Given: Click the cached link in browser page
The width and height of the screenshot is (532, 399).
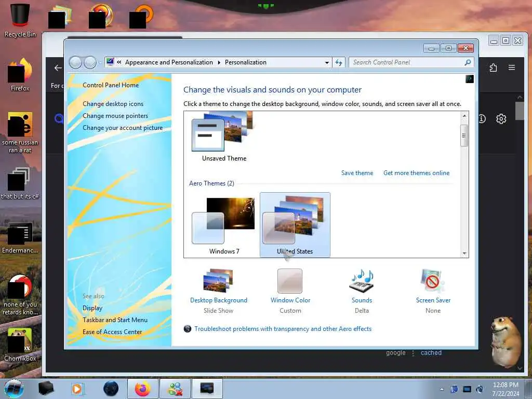Looking at the screenshot, I should 431,353.
